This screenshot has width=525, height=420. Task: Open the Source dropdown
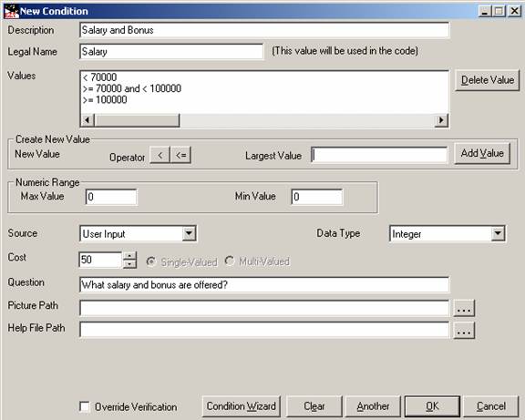pyautogui.click(x=189, y=233)
